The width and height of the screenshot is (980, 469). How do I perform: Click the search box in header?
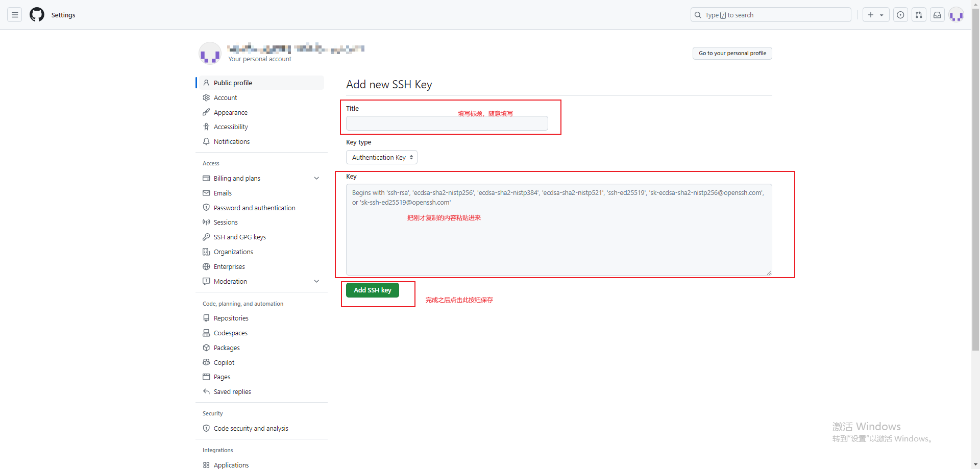[771, 15]
